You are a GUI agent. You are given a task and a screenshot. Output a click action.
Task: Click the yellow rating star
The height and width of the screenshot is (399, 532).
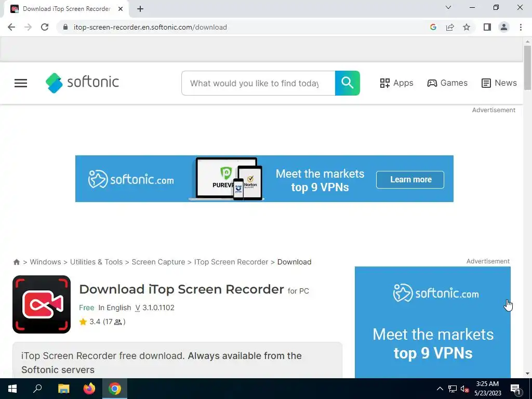click(83, 322)
